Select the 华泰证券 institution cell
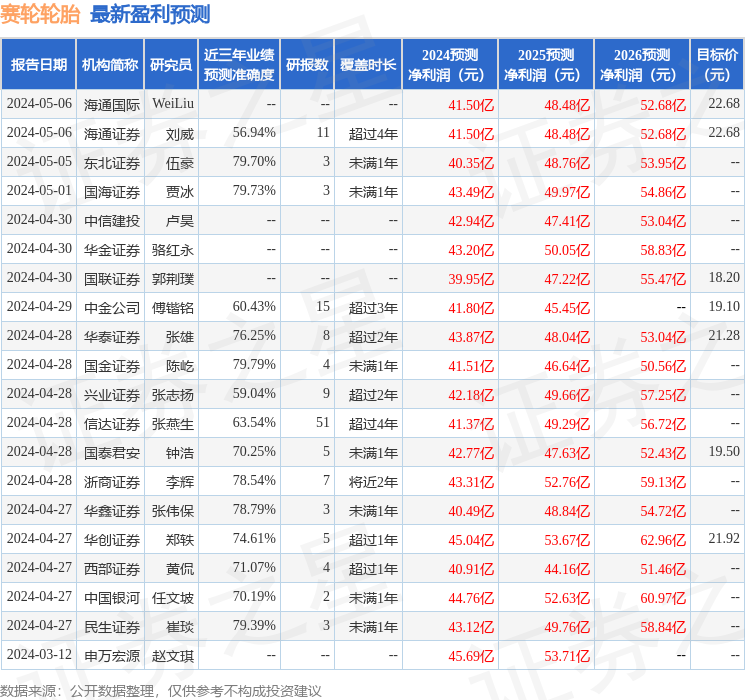 pos(112,337)
